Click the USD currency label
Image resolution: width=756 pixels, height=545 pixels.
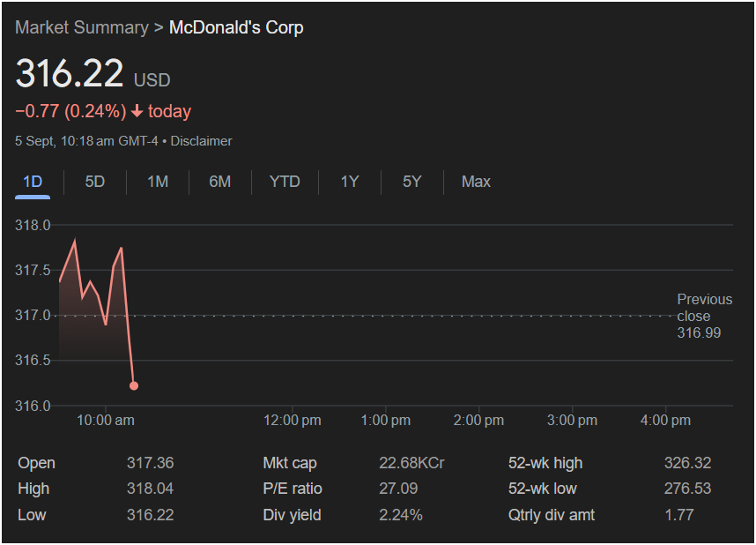[152, 79]
